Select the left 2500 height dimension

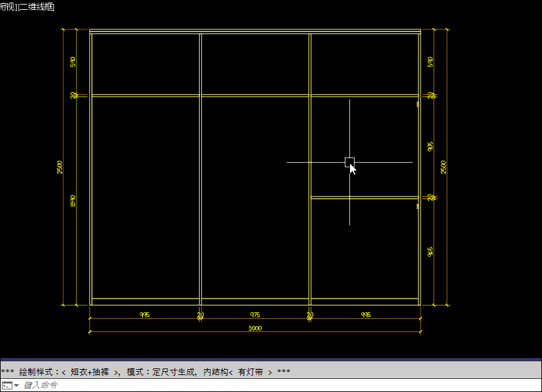point(60,167)
